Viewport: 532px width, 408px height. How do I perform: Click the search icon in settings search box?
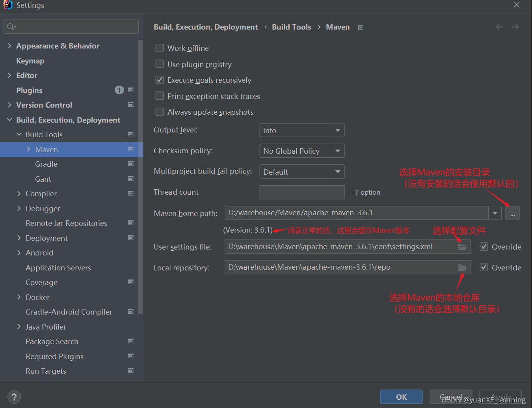pos(11,27)
